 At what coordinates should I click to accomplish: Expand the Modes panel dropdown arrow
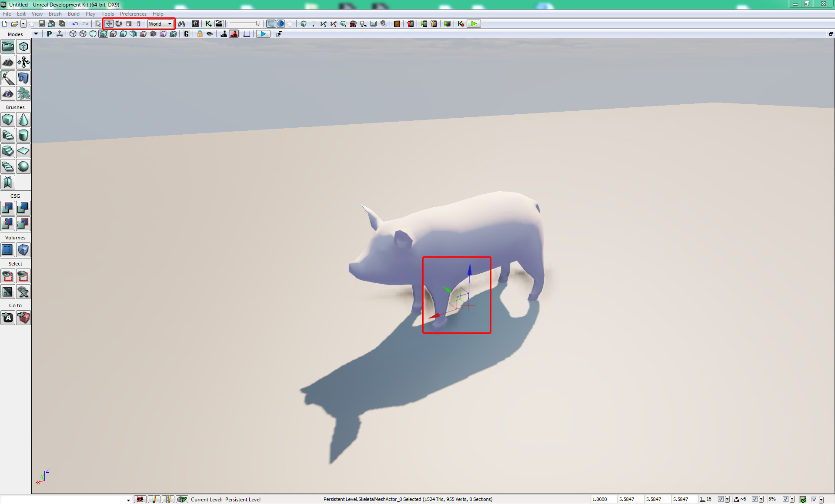pyautogui.click(x=36, y=34)
